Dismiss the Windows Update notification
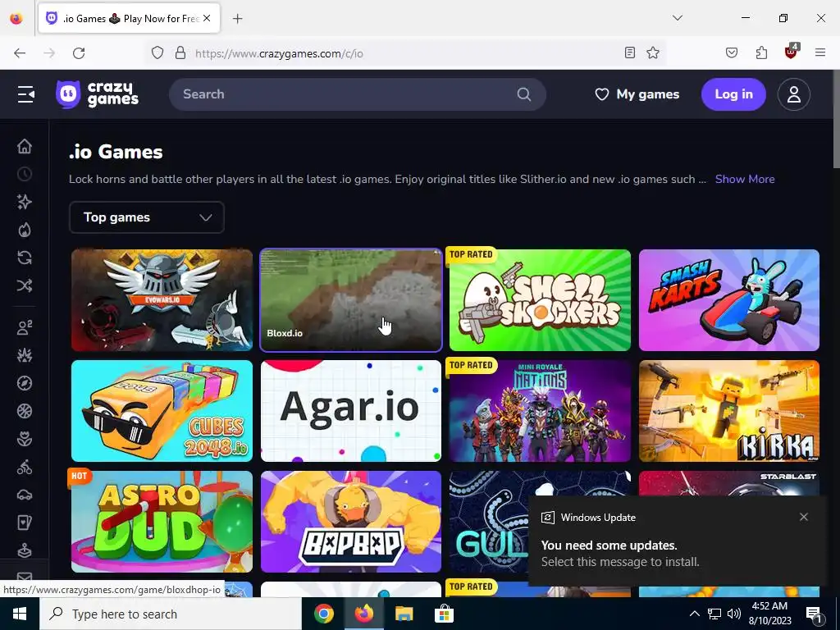Screen dimensions: 840x630 click(x=804, y=517)
